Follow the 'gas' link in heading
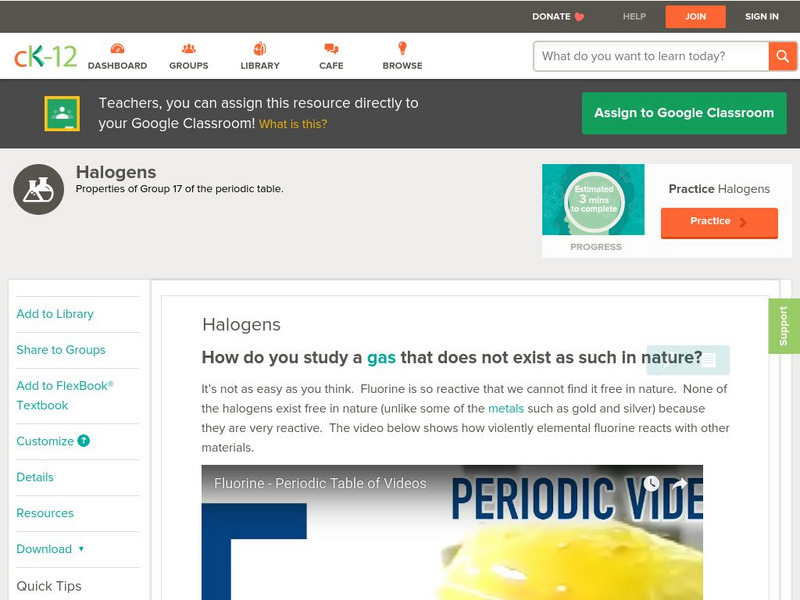Image resolution: width=800 pixels, height=600 pixels. [x=382, y=358]
